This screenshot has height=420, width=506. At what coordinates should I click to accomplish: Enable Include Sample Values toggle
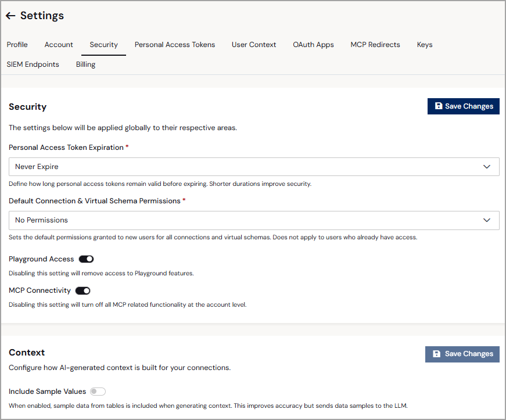click(x=98, y=392)
